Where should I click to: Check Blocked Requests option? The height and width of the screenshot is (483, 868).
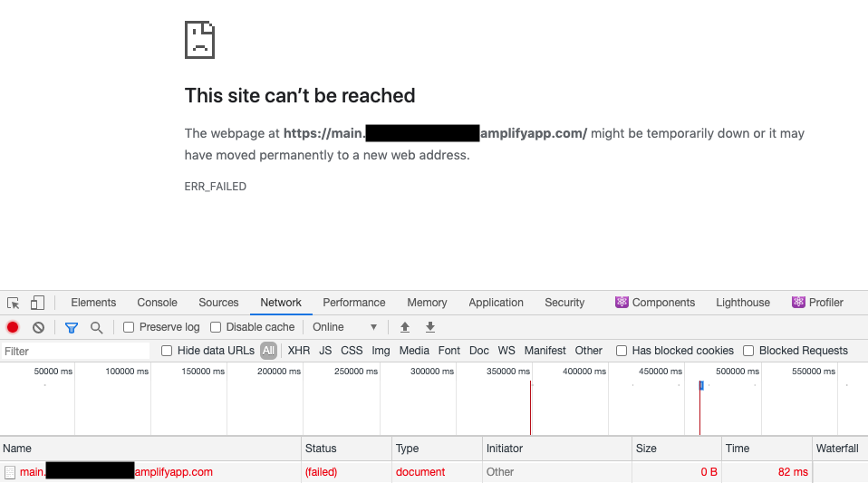pos(748,351)
